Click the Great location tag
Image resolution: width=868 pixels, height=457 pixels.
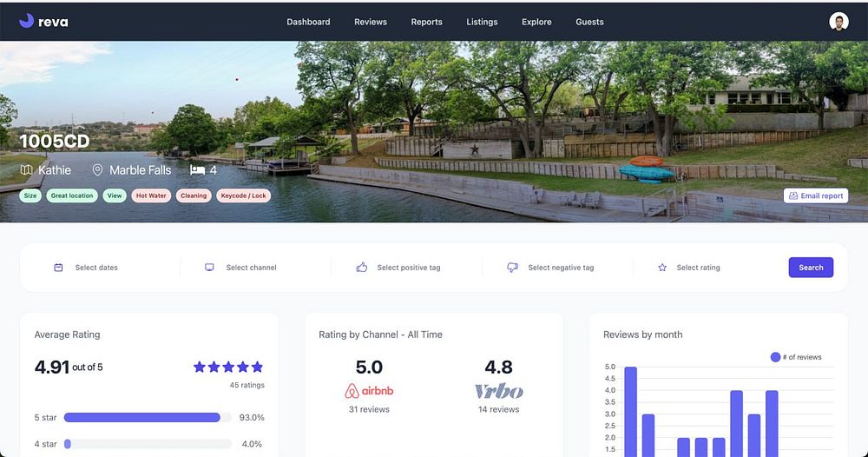(72, 195)
